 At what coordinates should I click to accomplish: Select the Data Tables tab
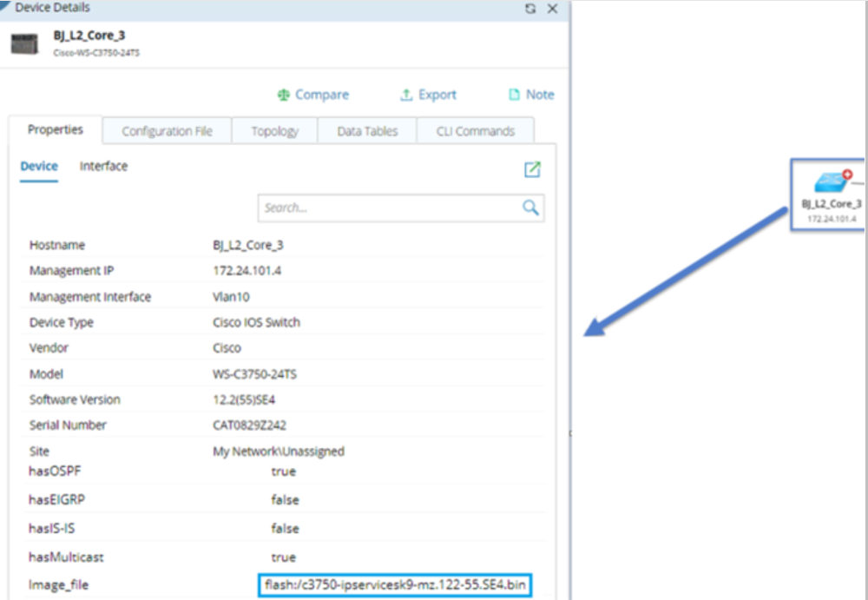[x=367, y=131]
